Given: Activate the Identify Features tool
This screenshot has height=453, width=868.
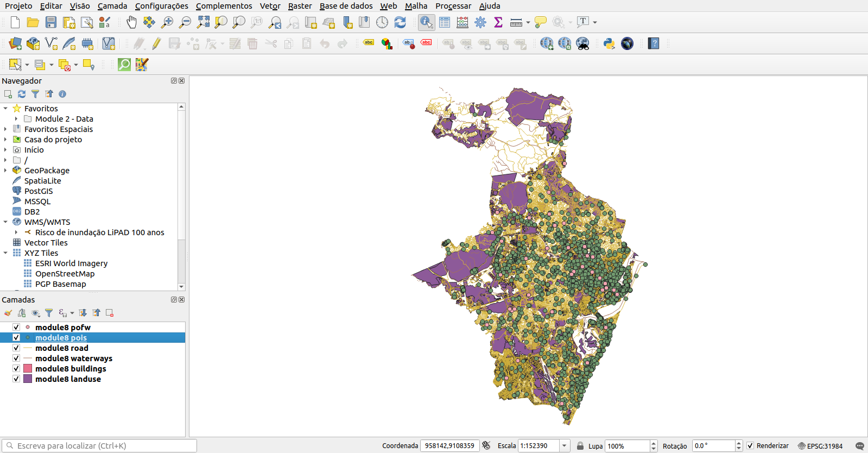Looking at the screenshot, I should (x=427, y=22).
